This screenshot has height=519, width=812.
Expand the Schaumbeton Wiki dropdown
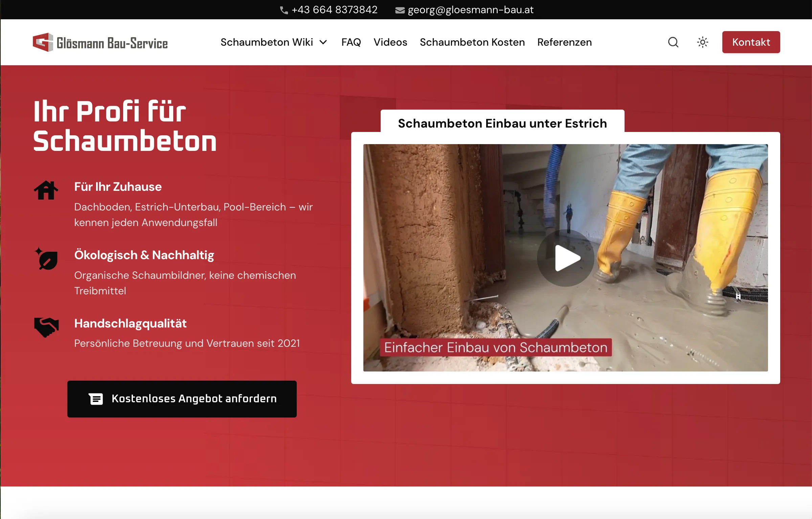pos(267,42)
